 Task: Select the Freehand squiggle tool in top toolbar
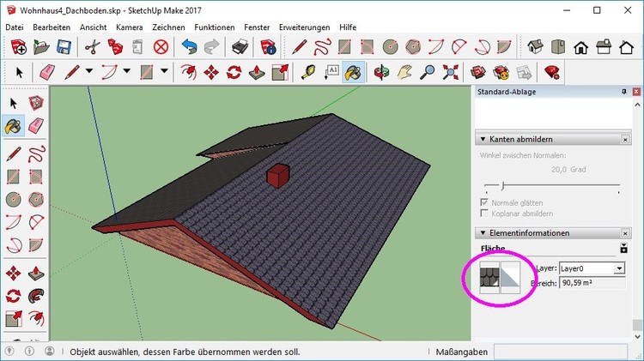point(322,47)
